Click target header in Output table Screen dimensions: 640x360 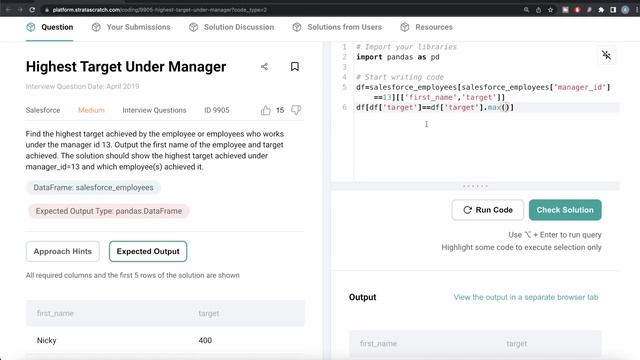point(517,344)
